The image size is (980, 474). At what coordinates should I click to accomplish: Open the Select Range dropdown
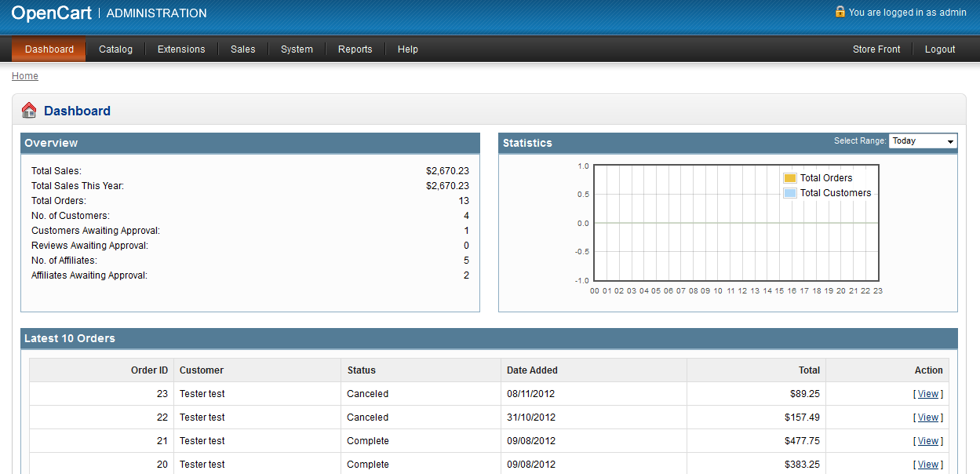pyautogui.click(x=923, y=141)
